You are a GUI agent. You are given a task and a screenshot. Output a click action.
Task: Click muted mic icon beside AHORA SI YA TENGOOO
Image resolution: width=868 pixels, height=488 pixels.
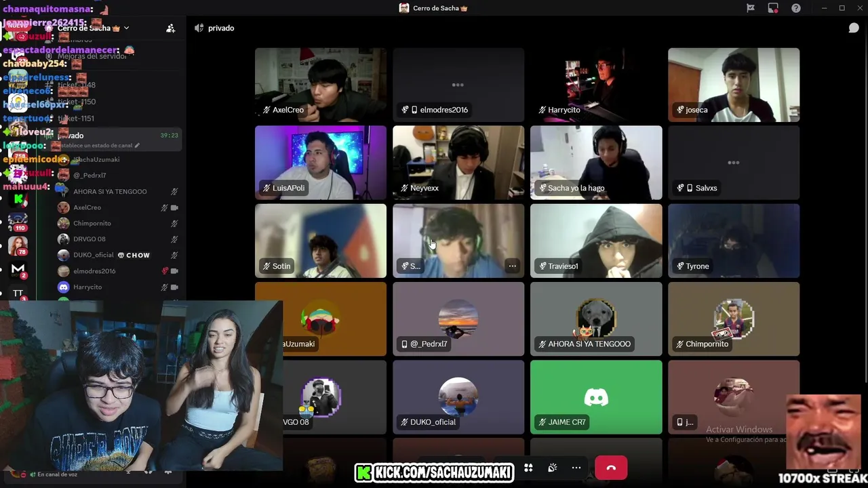(x=174, y=192)
